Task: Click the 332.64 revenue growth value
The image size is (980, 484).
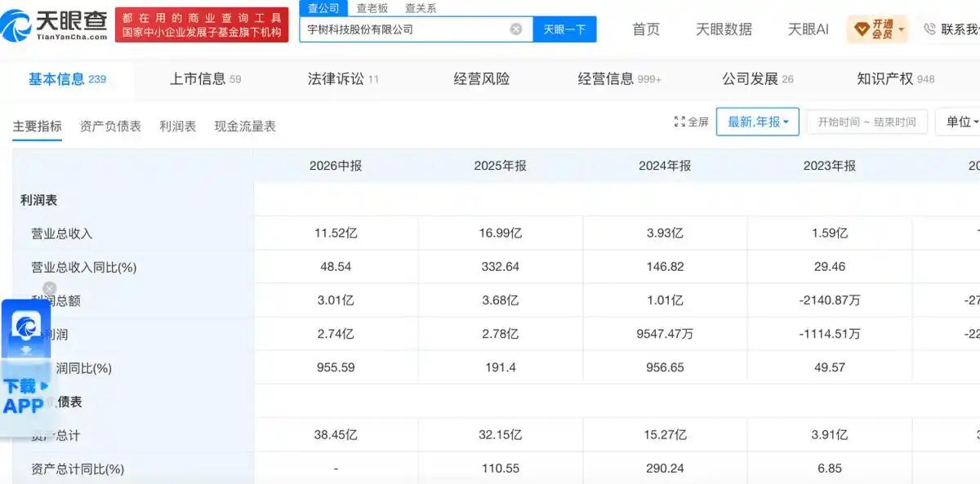Action: pyautogui.click(x=501, y=267)
